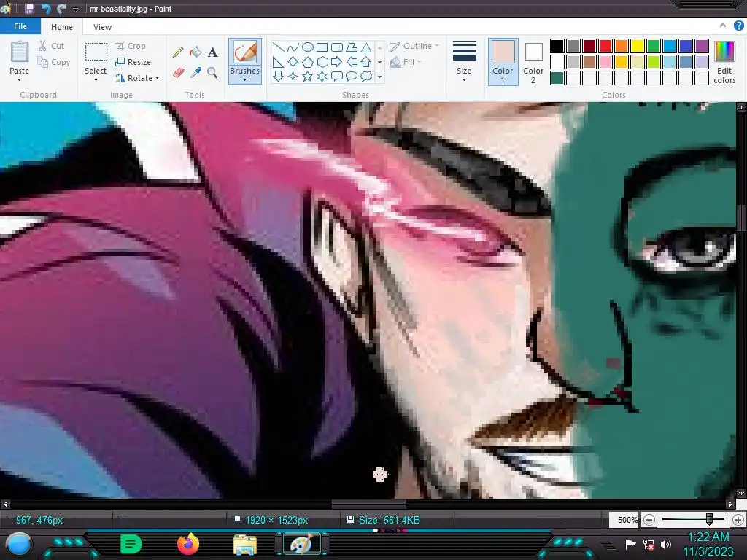This screenshot has height=560, width=747.
Task: Open the Customize Quick Access Toolbar arrow
Action: (75, 9)
